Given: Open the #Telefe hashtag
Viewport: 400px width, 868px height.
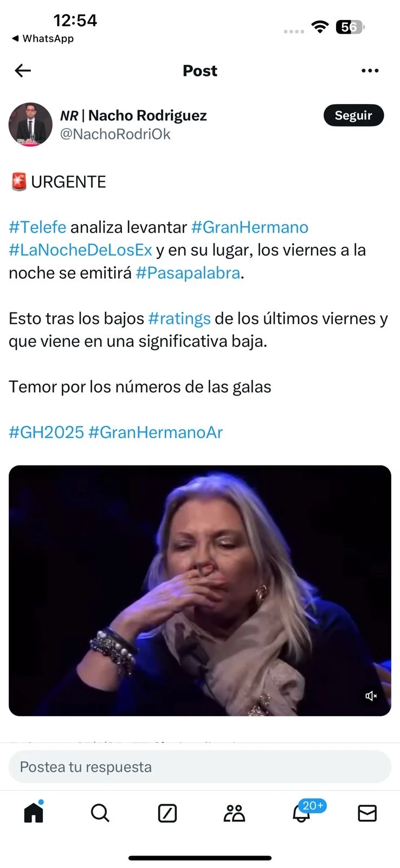Looking at the screenshot, I should tap(37, 227).
